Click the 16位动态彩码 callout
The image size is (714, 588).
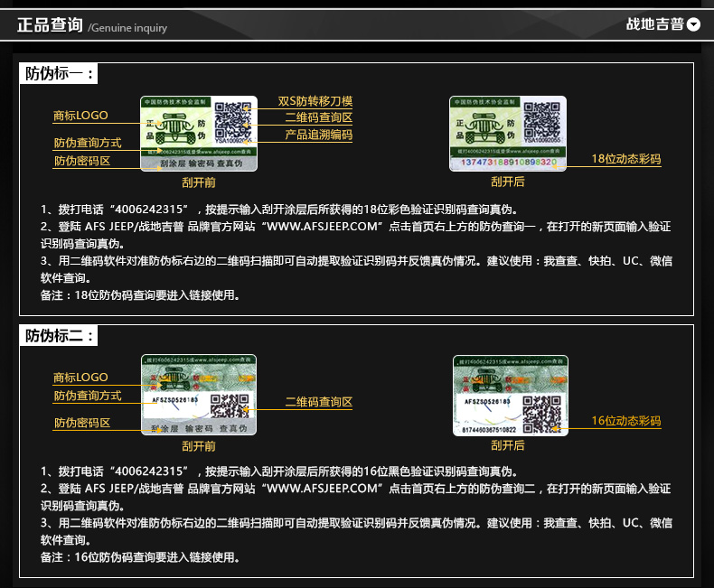626,421
